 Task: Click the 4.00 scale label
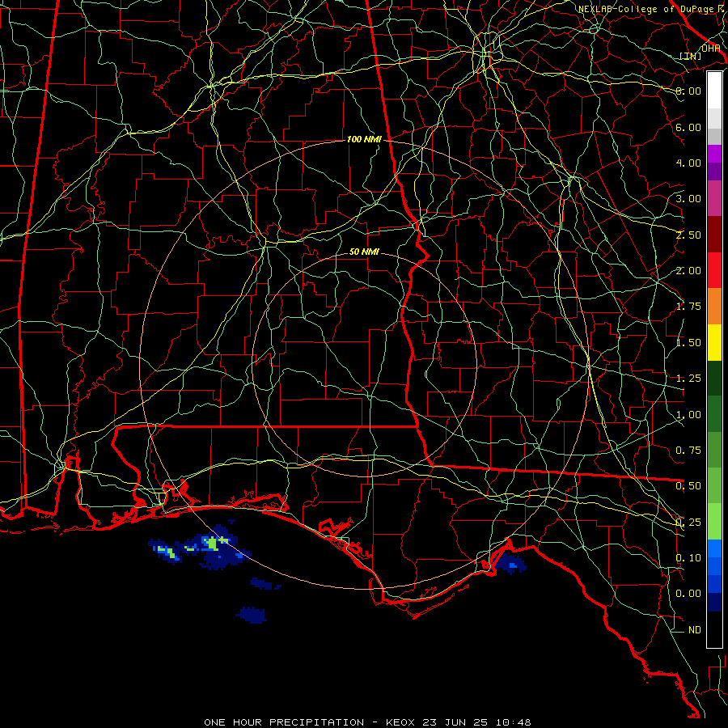(688, 163)
